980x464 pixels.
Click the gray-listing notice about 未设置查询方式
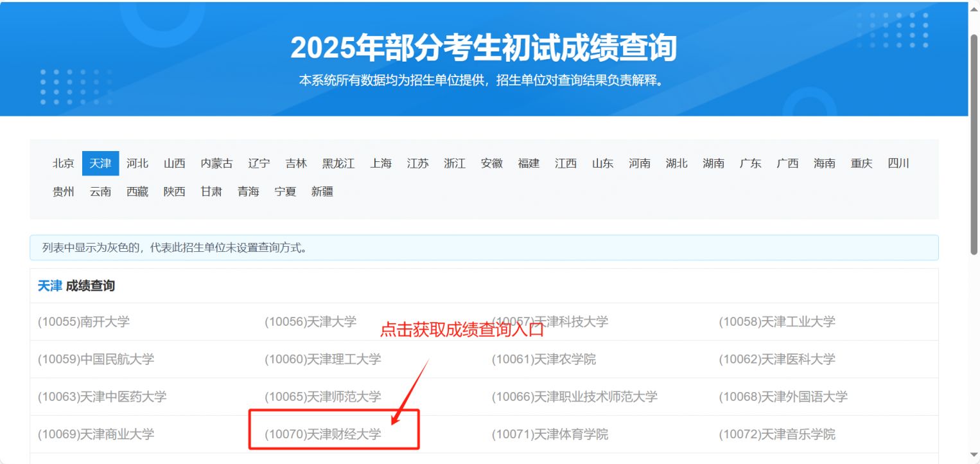[x=484, y=247]
